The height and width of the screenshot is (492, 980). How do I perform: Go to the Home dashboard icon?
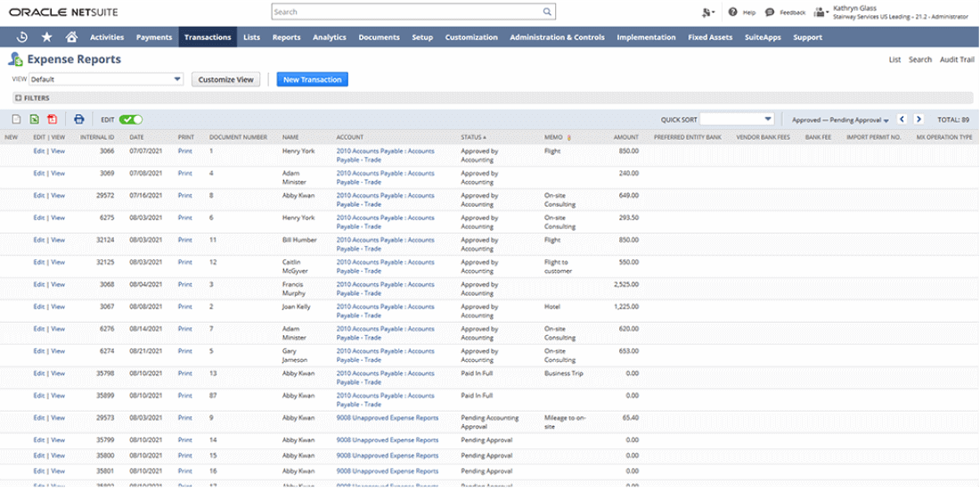pyautogui.click(x=71, y=37)
